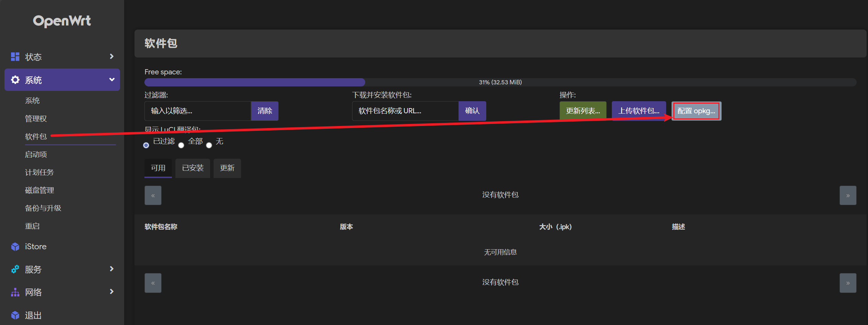868x325 pixels.
Task: Select the 全部 radio option
Action: [x=181, y=145]
